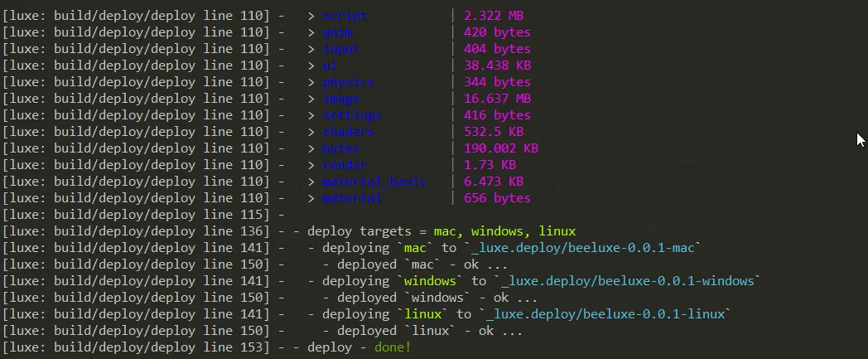Viewport: 868px width, 359px height.
Task: Click the 532.5 KB shaders size
Action: click(494, 132)
